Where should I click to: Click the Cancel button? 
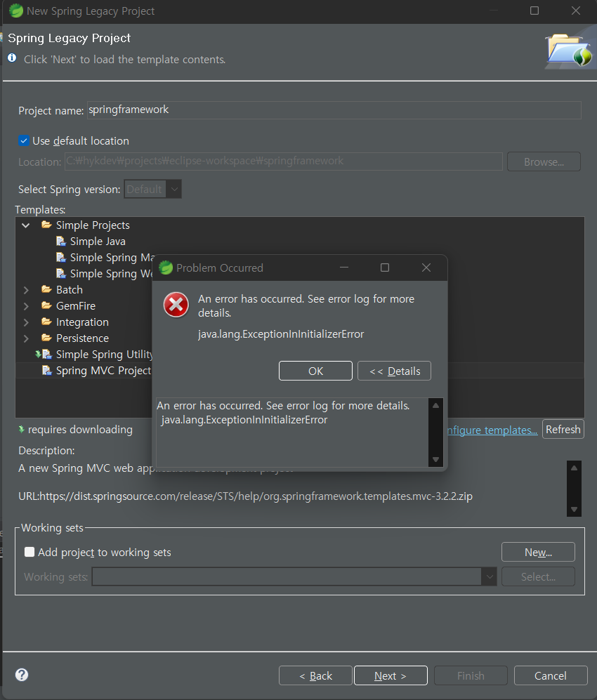pos(551,675)
